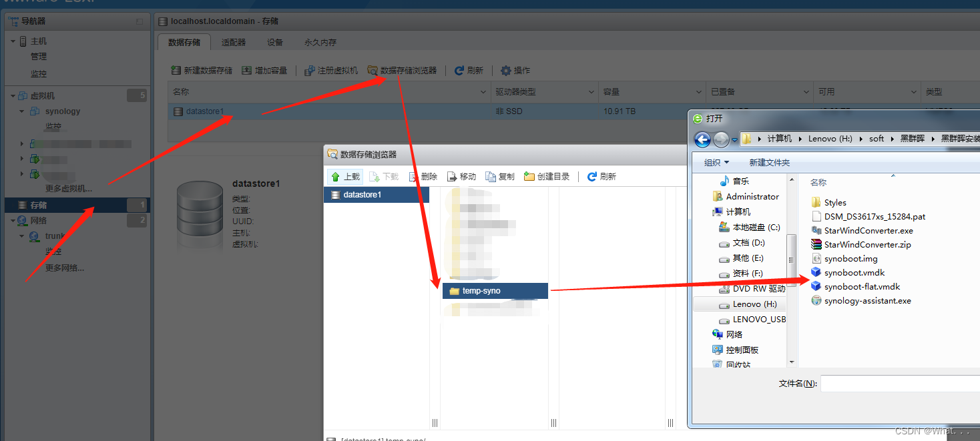Screen dimensions: 980x441
Task: Select the synoboot.vmdk file
Action: 848,272
